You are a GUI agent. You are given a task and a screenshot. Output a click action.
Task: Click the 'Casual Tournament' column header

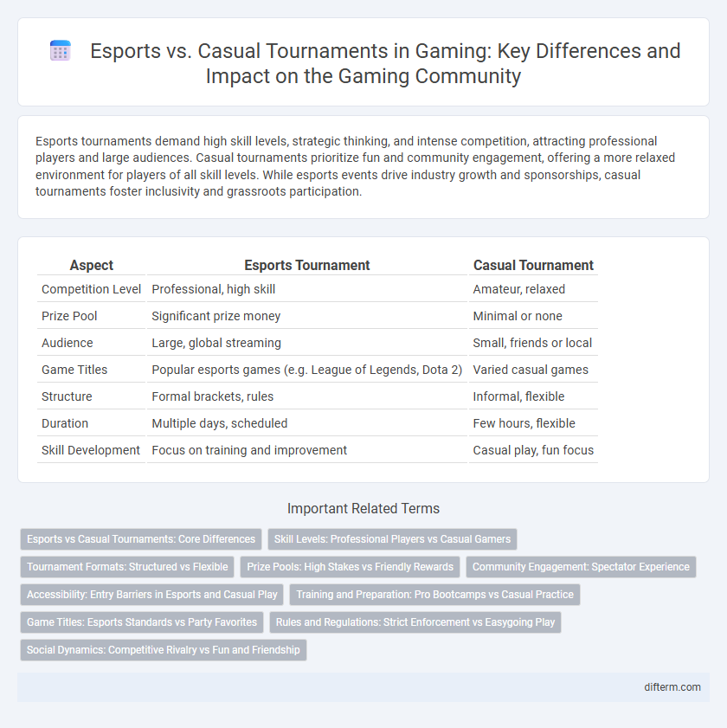(x=533, y=265)
